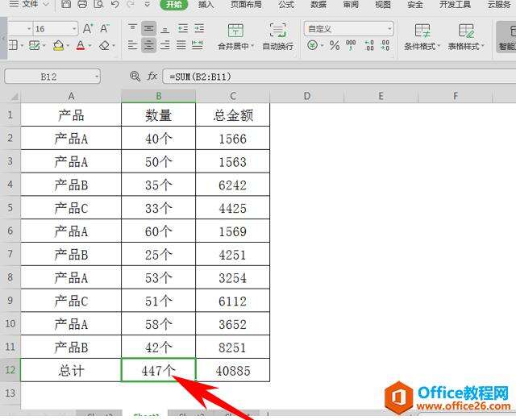Click the Save icon in quick access bar
This screenshot has width=516, height=420.
click(66, 4)
